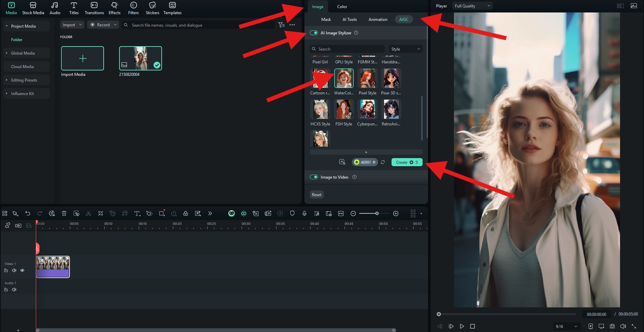This screenshot has height=332, width=644.
Task: Click the voiceover microphone icon
Action: click(304, 213)
